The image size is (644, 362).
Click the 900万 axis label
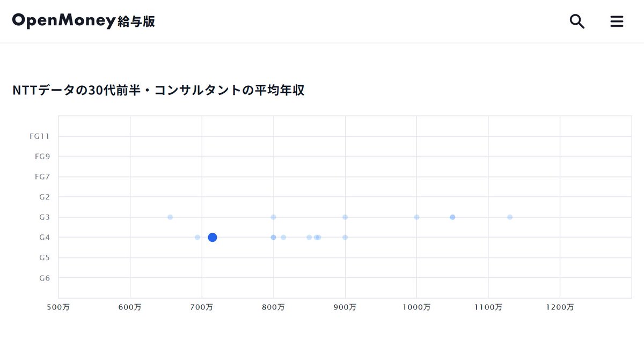pos(345,307)
